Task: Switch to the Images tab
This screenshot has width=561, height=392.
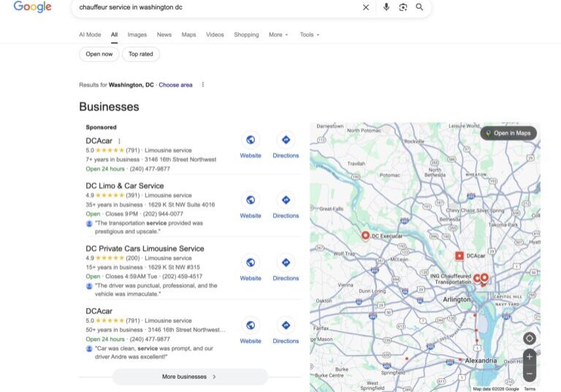Action: tap(137, 35)
